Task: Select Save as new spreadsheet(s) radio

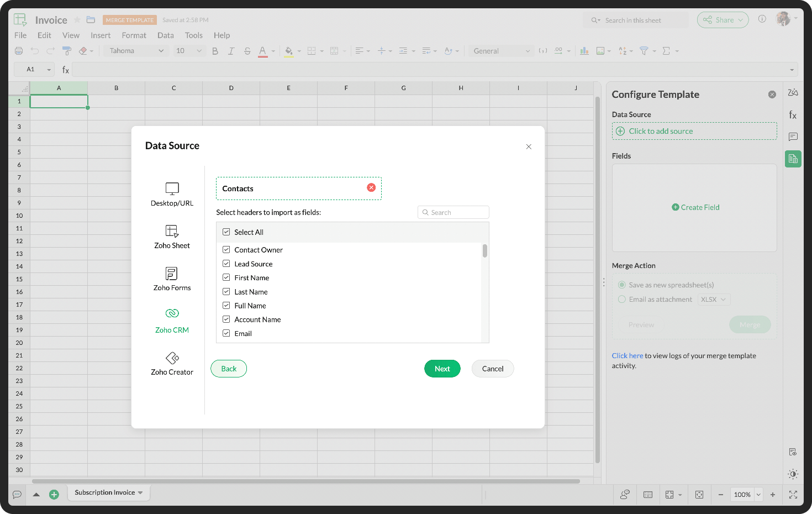Action: [621, 285]
